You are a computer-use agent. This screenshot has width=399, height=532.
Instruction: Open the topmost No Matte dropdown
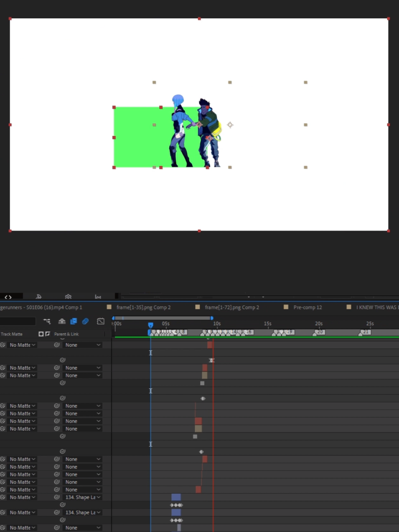pyautogui.click(x=23, y=345)
